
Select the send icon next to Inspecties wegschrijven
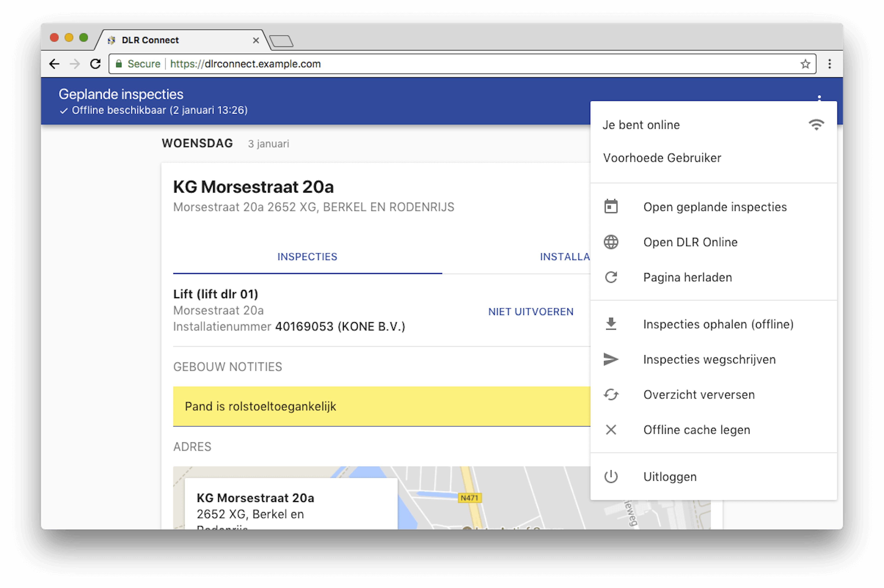[x=611, y=359]
